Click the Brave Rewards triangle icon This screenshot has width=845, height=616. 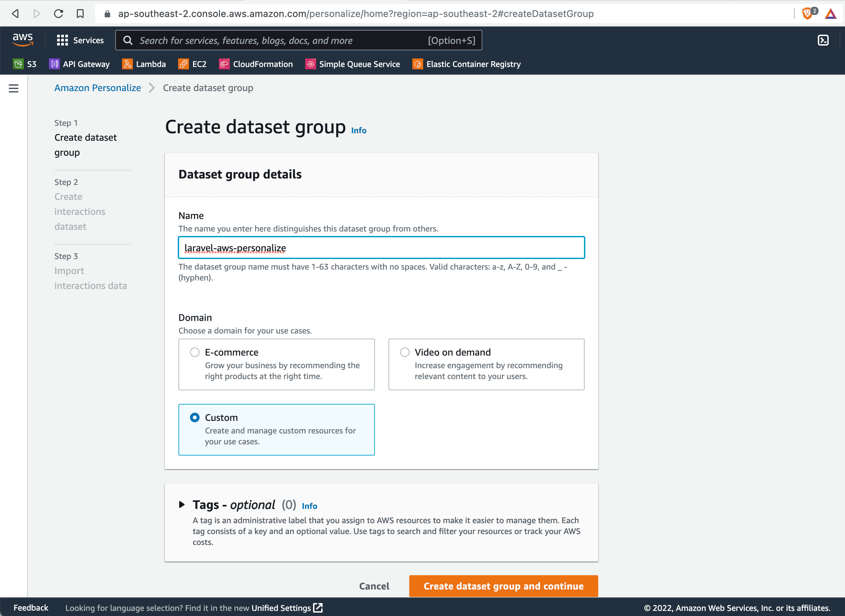[x=831, y=14]
